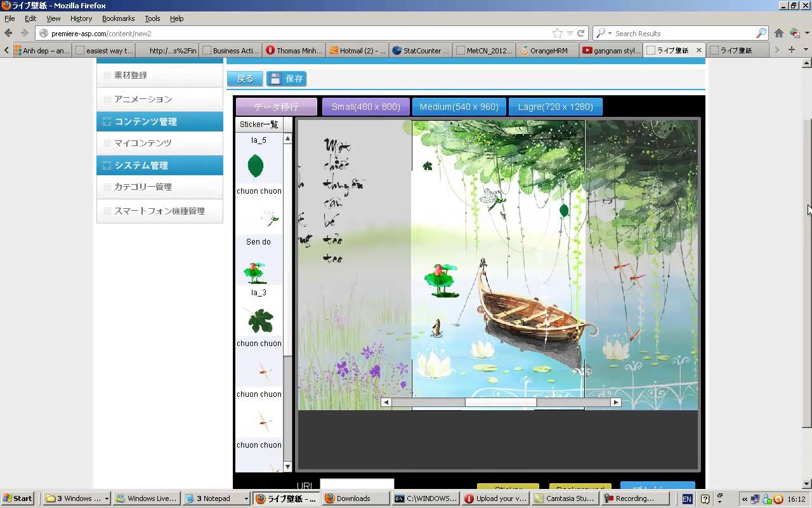Click the canvas horizontal scrollbar thumb

click(501, 402)
